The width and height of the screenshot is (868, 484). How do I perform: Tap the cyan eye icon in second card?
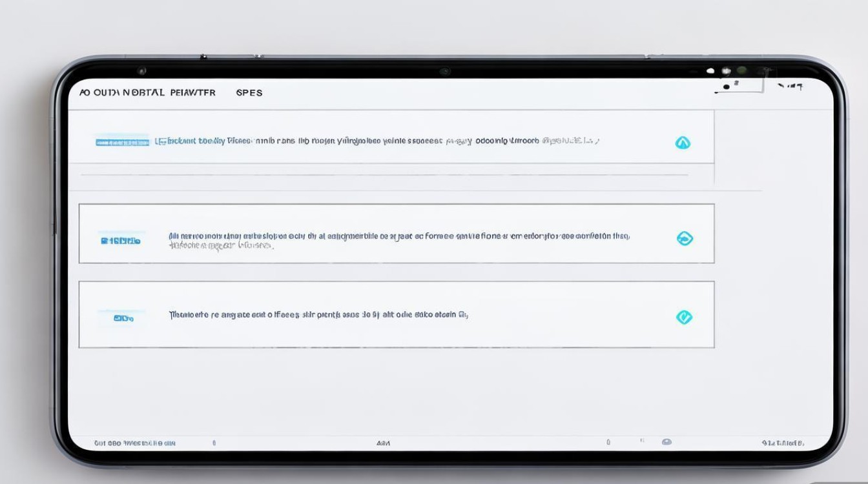coord(684,239)
